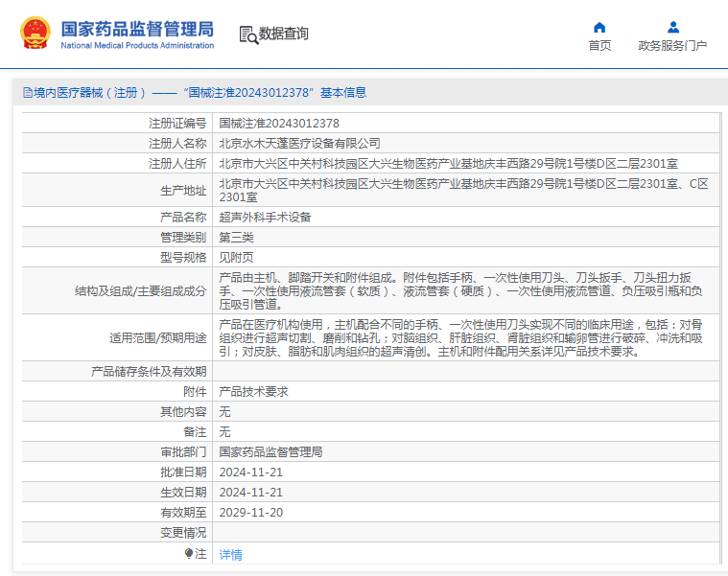Screen dimensions: 728x576
Task: Click the house icon above 首页
Action: (x=599, y=27)
